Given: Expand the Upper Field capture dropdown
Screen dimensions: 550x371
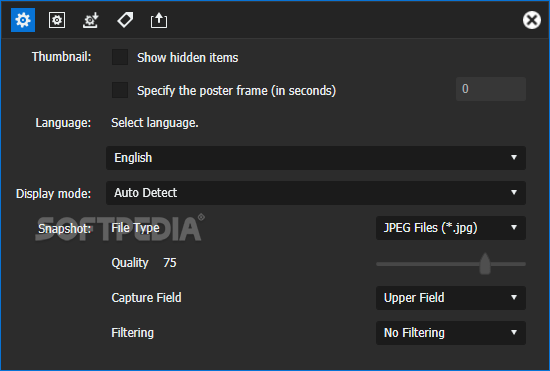Looking at the screenshot, I should click(x=451, y=298).
